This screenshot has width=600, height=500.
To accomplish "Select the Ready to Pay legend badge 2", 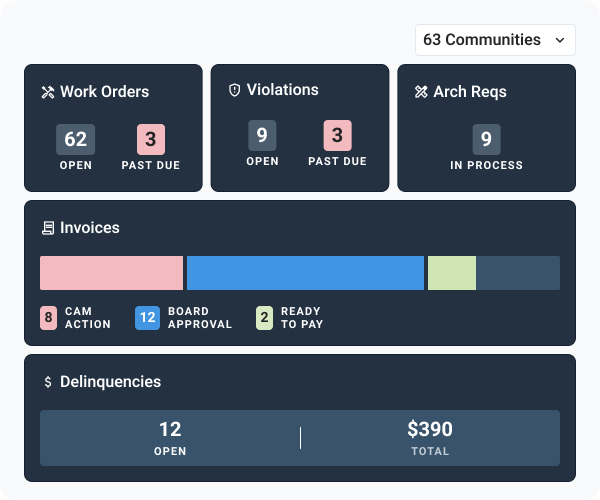I will (x=264, y=318).
